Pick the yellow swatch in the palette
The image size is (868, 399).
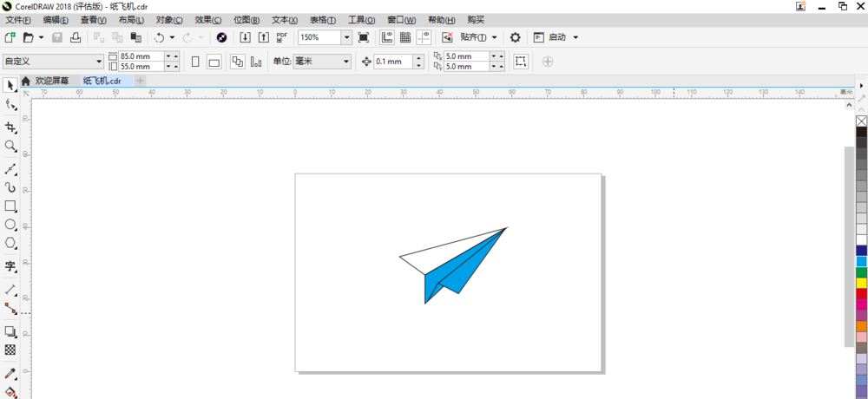[x=861, y=284]
